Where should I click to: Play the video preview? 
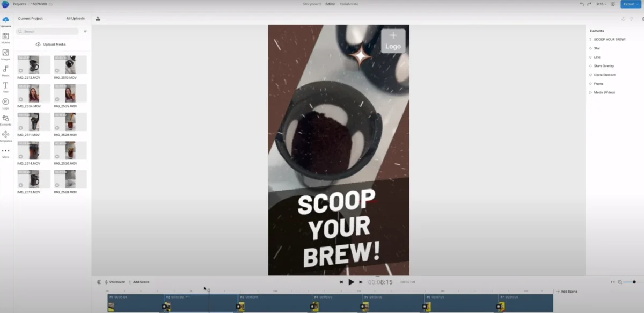coord(351,282)
